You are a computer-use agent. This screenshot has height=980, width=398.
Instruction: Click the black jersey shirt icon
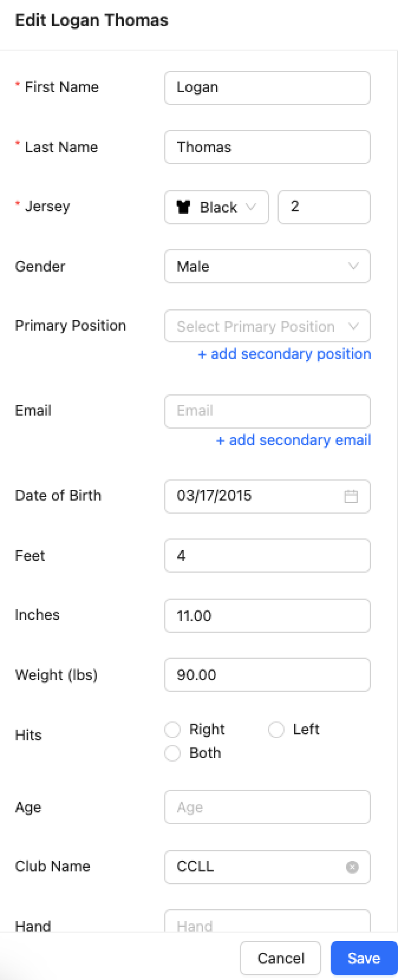[x=183, y=207]
